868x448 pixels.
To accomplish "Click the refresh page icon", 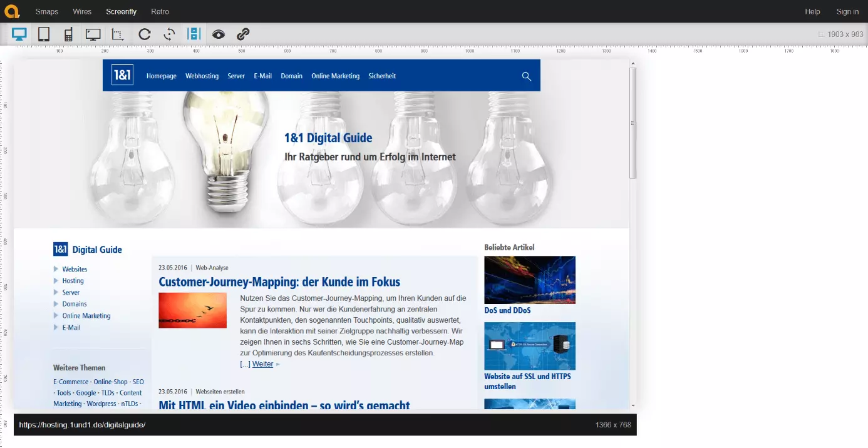I will click(x=145, y=34).
